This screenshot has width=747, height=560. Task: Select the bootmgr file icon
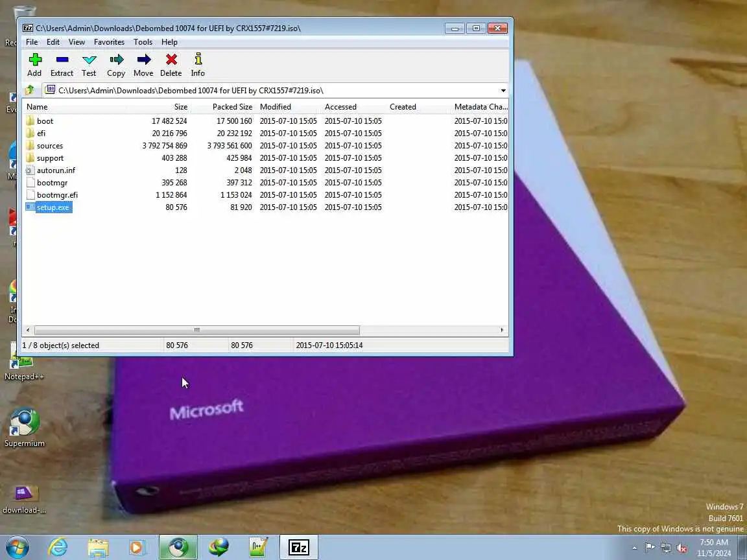pos(30,183)
